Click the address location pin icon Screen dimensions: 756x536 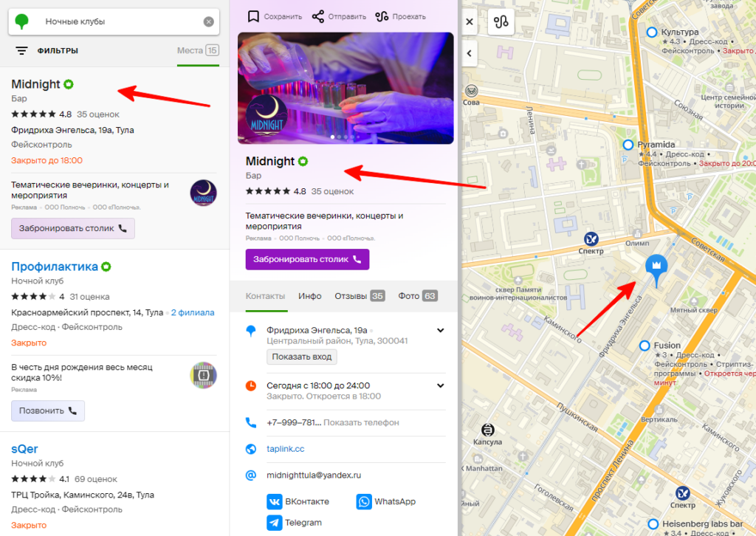pyautogui.click(x=251, y=331)
